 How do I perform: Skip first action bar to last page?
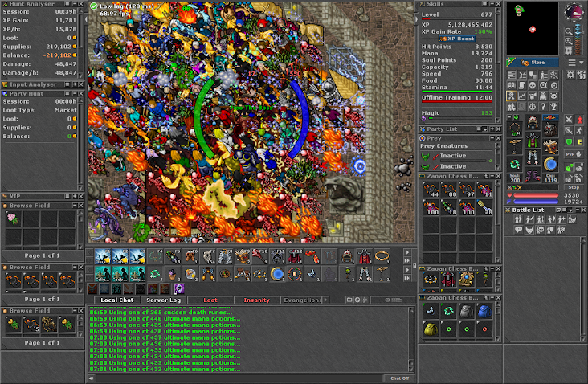(407, 261)
